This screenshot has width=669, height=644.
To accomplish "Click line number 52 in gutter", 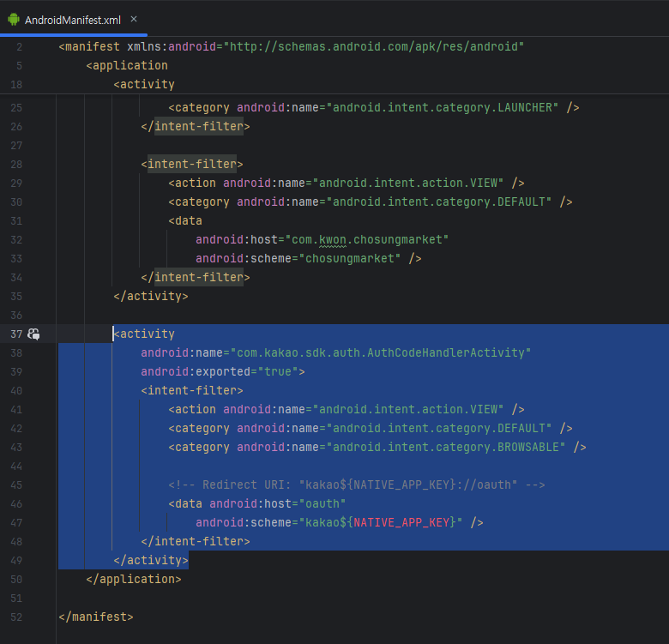I will coord(16,617).
